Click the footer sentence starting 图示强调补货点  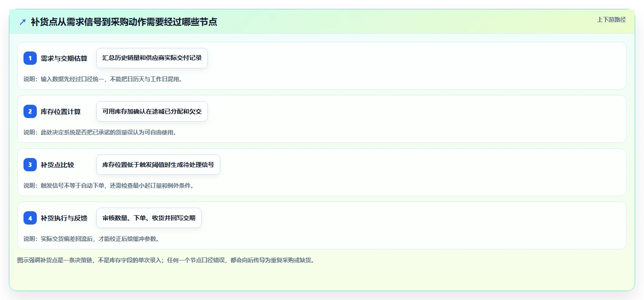click(x=166, y=260)
